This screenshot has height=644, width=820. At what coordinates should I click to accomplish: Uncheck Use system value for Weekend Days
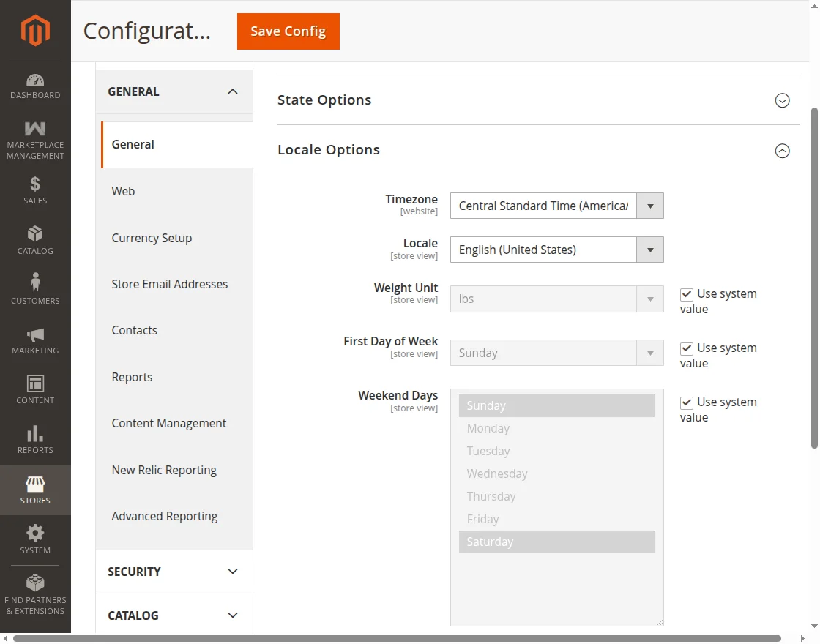(687, 402)
